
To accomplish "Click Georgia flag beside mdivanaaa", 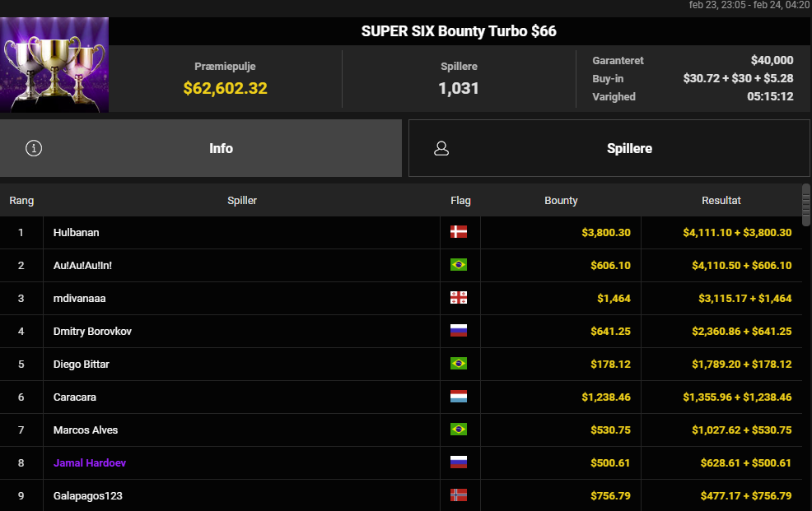I will click(459, 299).
